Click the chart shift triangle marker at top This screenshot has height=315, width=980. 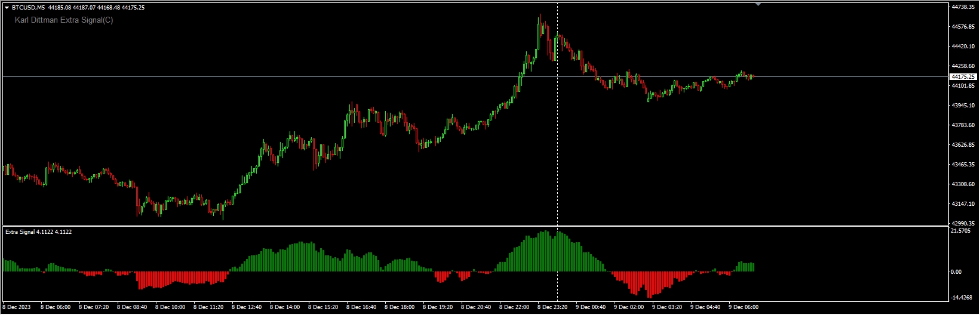pyautogui.click(x=758, y=4)
